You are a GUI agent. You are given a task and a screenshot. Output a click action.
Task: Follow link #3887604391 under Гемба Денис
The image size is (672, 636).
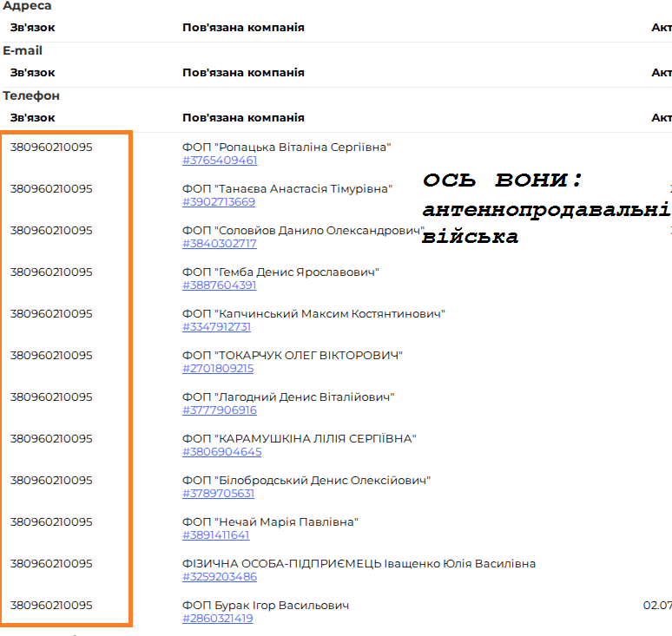220,285
